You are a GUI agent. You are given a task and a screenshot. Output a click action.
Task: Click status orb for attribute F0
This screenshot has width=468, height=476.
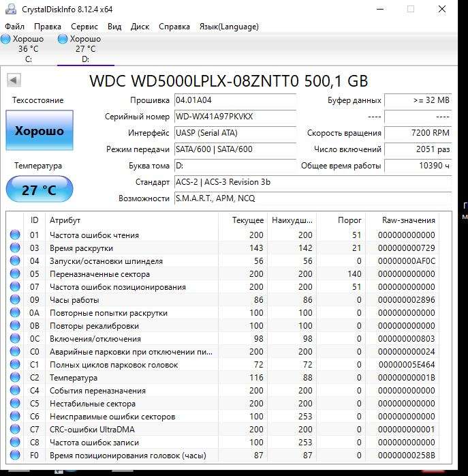pyautogui.click(x=15, y=455)
